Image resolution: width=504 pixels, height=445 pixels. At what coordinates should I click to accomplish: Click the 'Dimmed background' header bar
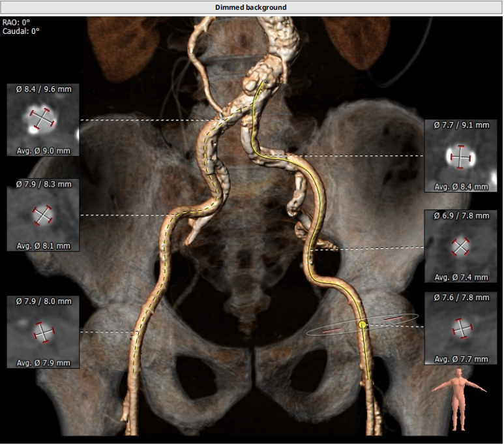click(x=252, y=7)
